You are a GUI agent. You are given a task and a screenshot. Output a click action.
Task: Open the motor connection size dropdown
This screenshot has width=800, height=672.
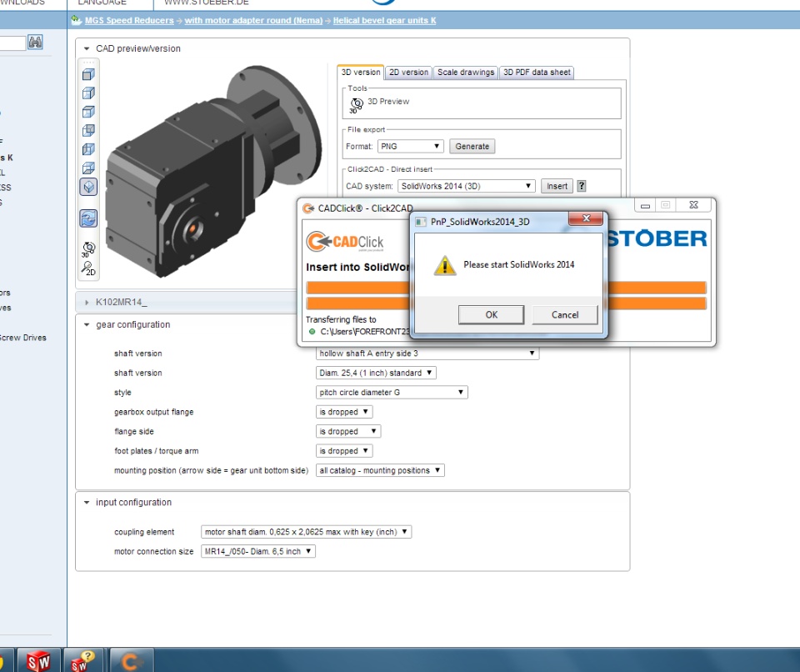258,551
